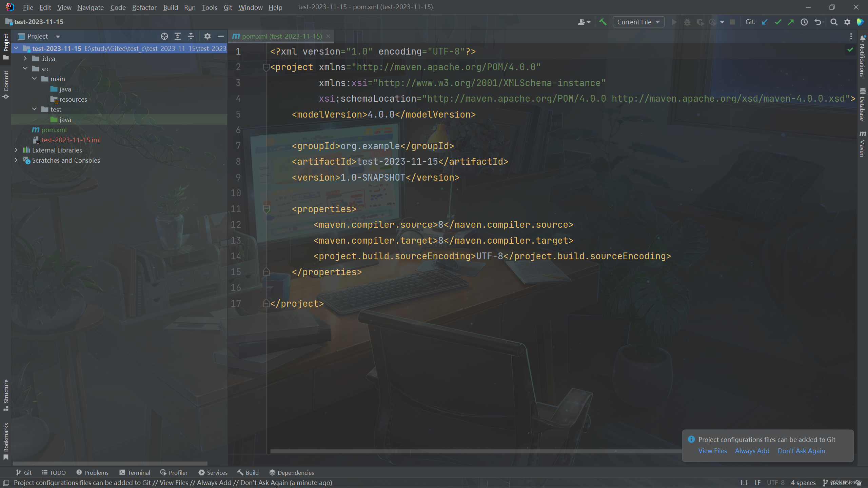Viewport: 868px width, 488px height.
Task: Click the Build Project hammer icon
Action: click(x=603, y=22)
